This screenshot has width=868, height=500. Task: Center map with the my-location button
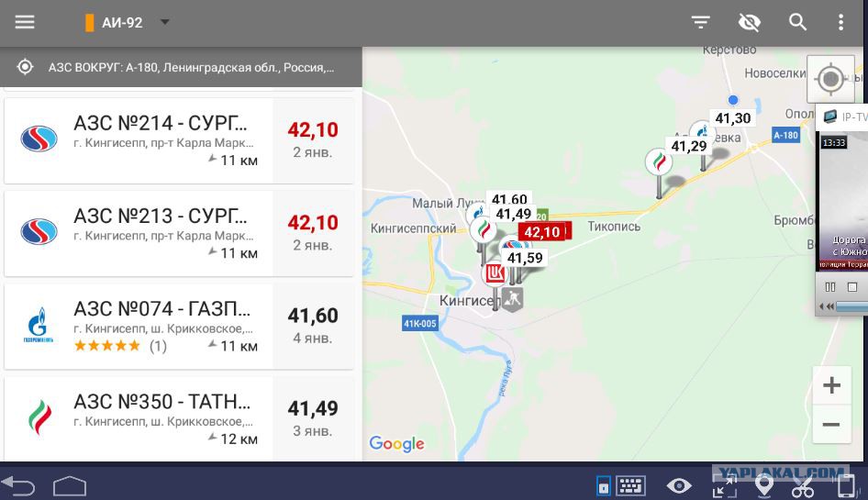(x=829, y=79)
